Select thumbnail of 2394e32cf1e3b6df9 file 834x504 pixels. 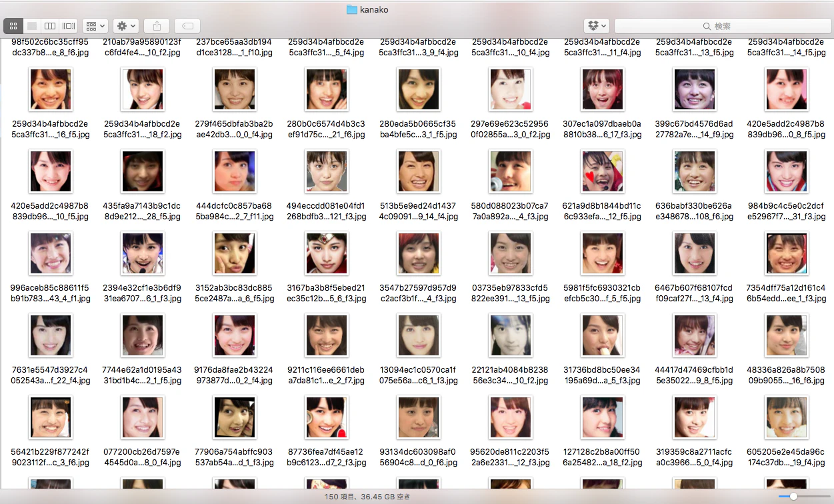point(143,253)
